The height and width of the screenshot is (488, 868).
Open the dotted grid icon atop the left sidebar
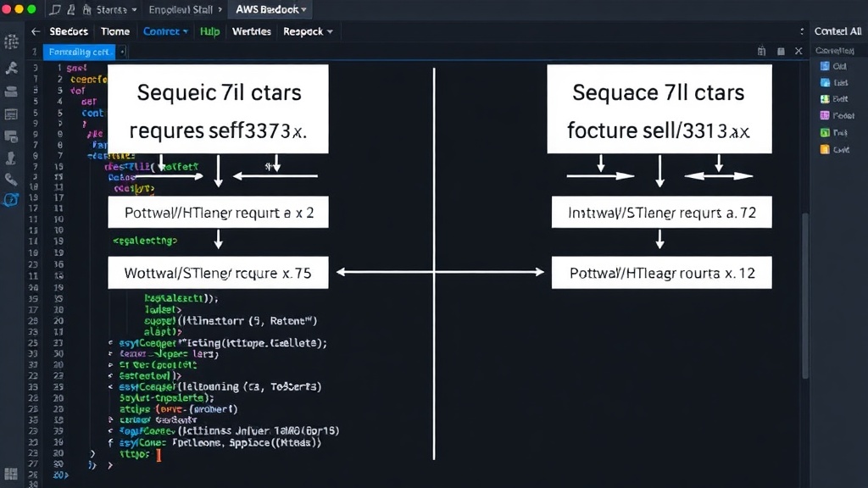11,42
